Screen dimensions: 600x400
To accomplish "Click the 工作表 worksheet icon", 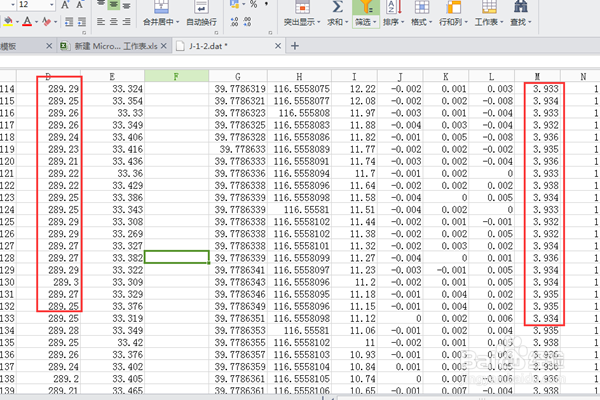I will point(489,7).
